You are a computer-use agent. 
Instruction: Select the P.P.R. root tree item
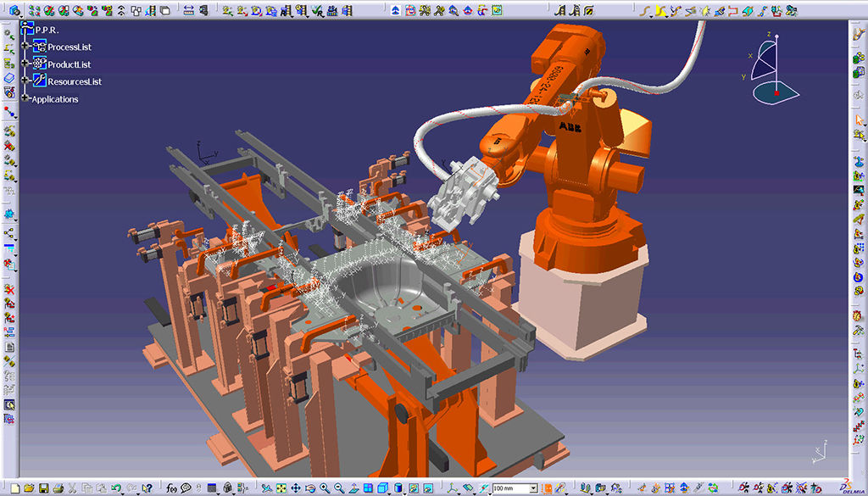(47, 30)
